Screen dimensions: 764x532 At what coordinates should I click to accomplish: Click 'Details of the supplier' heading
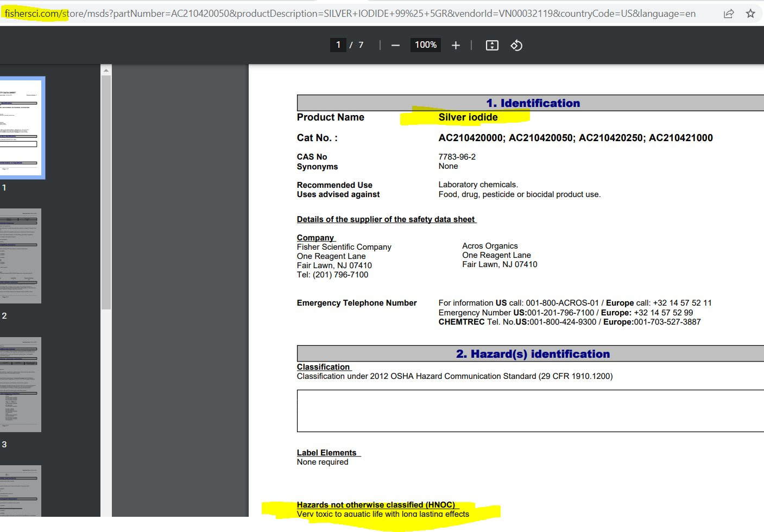pyautogui.click(x=386, y=219)
